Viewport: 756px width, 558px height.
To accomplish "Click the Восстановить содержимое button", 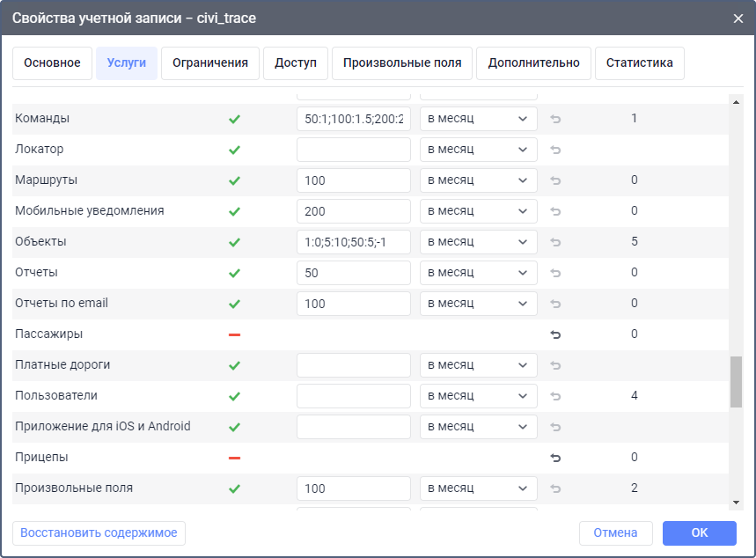I will [99, 532].
